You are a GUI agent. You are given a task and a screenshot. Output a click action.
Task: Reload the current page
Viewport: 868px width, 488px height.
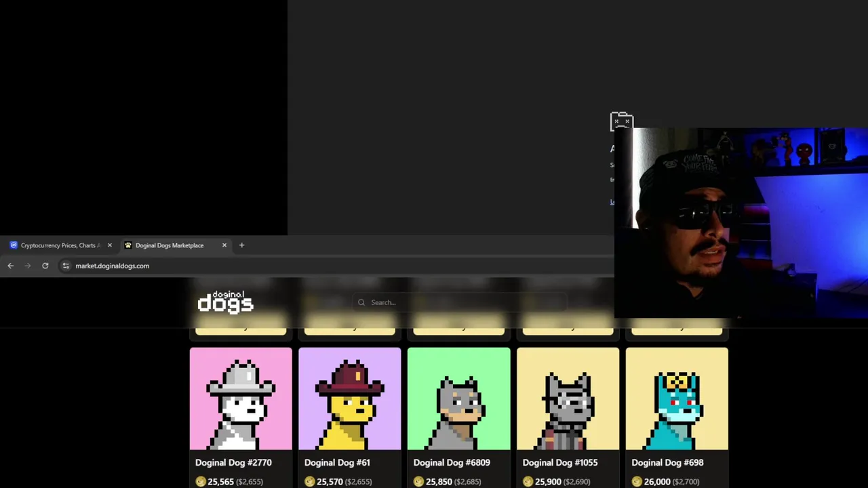point(45,266)
